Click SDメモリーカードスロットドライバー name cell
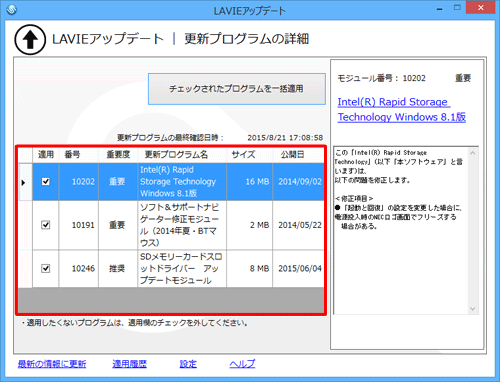 click(182, 268)
